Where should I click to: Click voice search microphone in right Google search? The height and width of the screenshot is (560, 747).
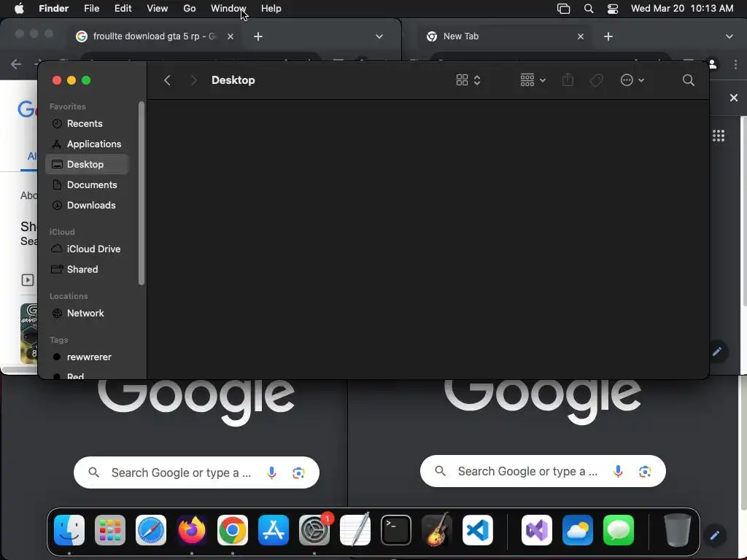click(618, 472)
